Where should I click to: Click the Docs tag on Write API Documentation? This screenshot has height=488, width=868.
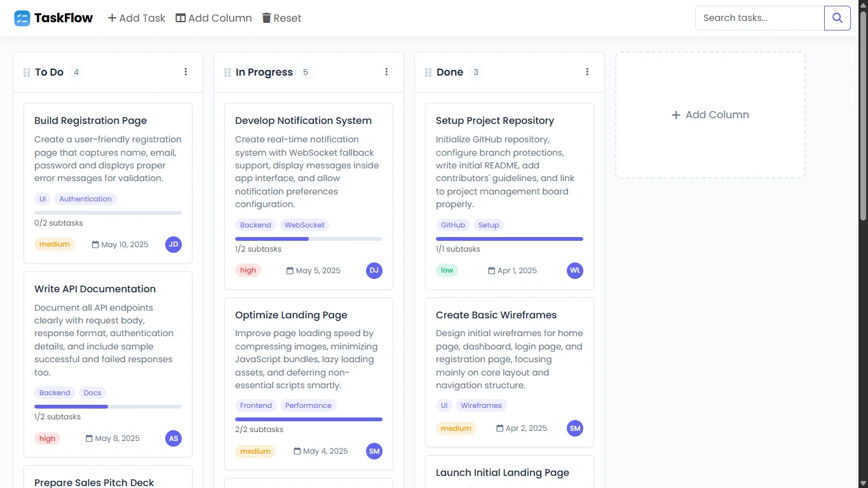point(93,393)
